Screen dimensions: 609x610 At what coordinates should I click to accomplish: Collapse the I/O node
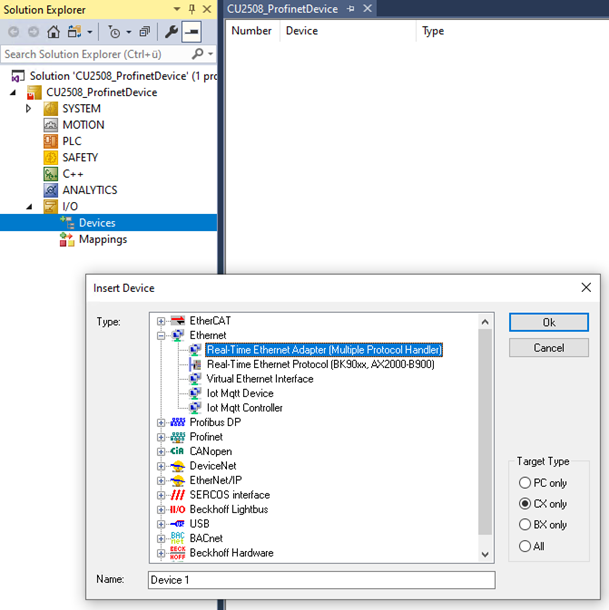point(29,207)
